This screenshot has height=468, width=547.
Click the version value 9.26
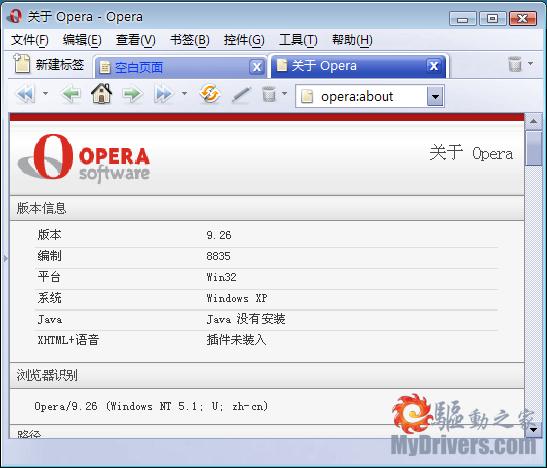(x=219, y=235)
